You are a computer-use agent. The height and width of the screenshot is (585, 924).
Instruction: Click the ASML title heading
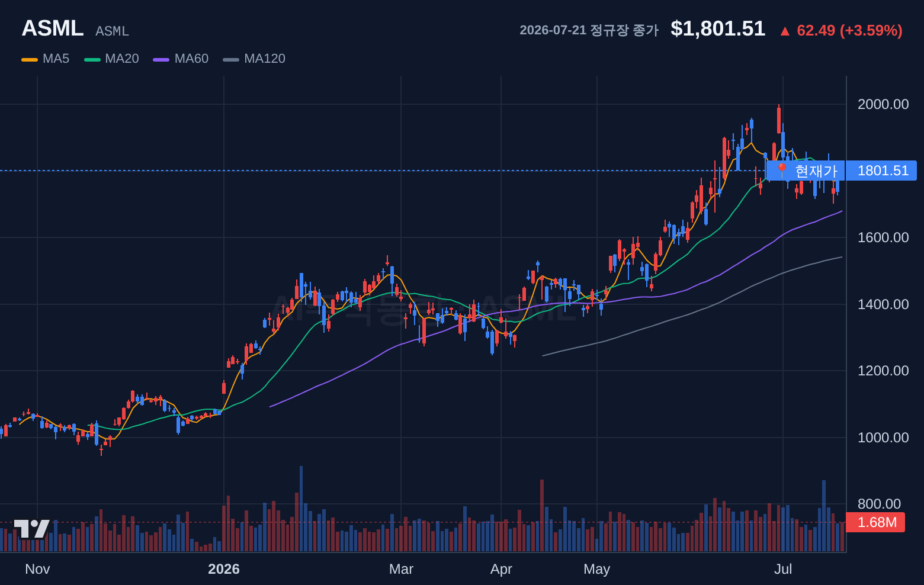pyautogui.click(x=53, y=28)
